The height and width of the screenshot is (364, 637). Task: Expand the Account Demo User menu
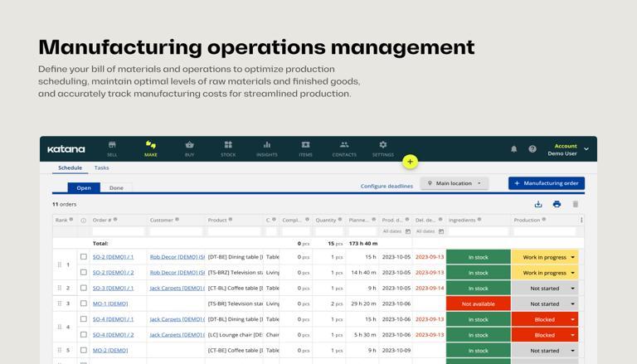tap(586, 149)
